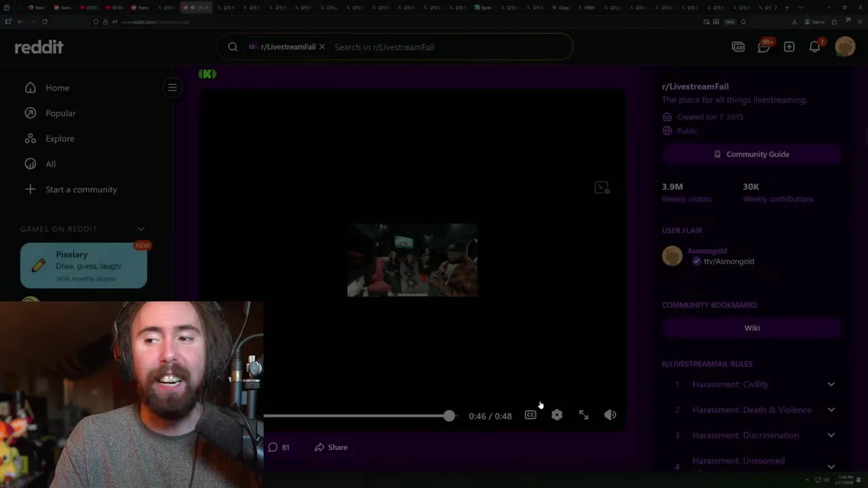
Task: Open the sidebar toggle icon in browser toolbar
Action: point(8,22)
